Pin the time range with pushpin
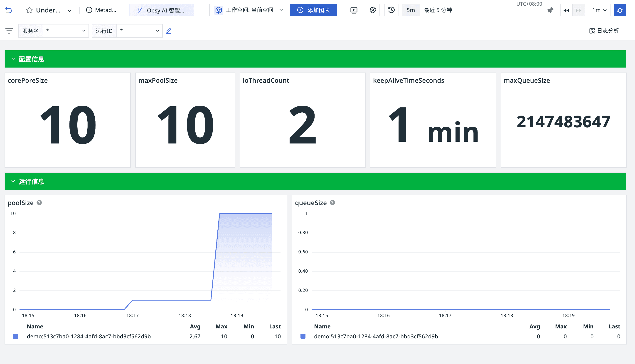This screenshot has width=635, height=364. coord(550,10)
